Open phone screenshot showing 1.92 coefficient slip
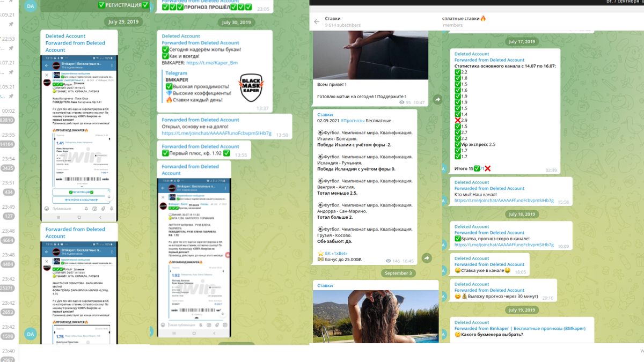The height and width of the screenshot is (362, 644). click(x=194, y=258)
